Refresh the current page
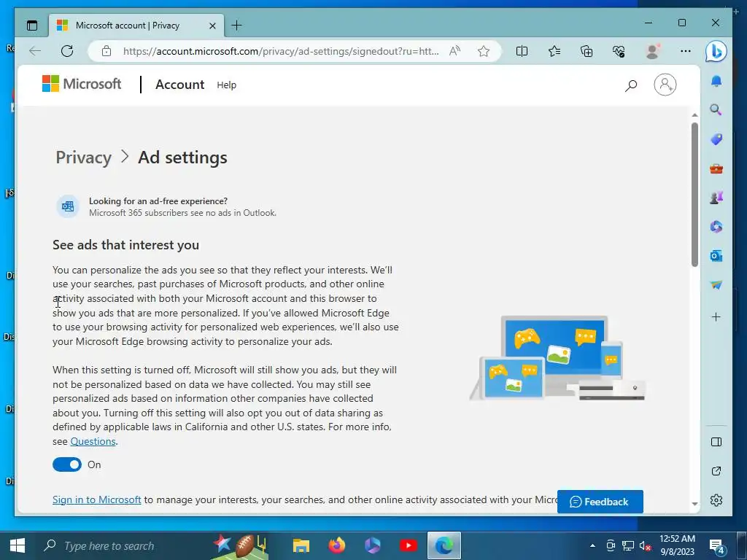747x560 pixels. pos(67,51)
